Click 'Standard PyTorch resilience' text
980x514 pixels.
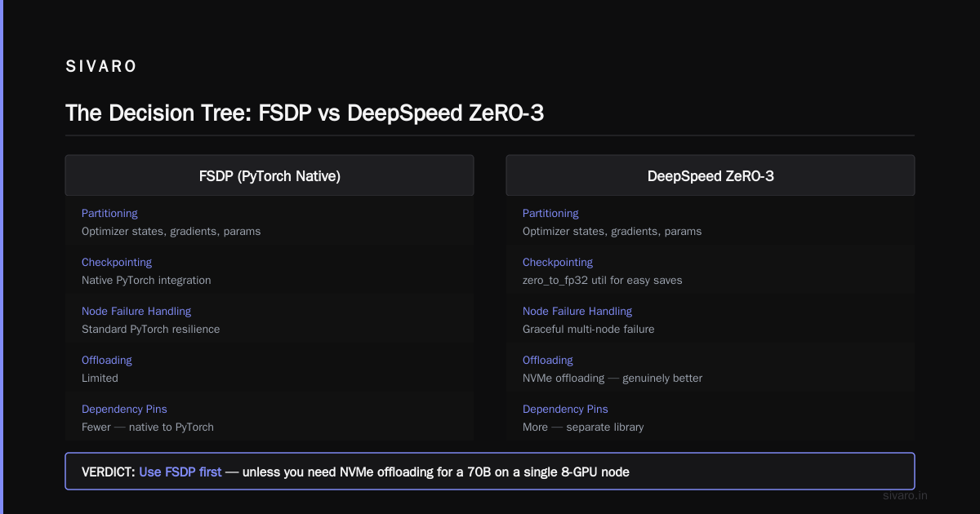point(151,329)
